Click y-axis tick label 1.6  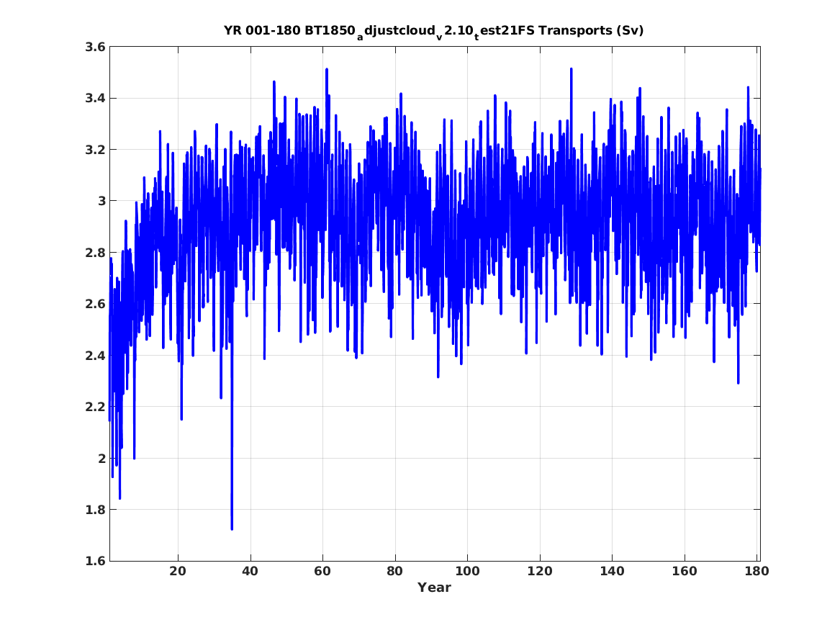point(95,562)
